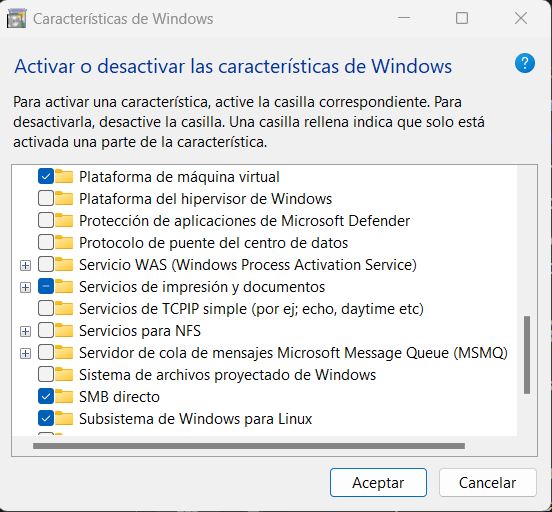Disable the SMB directo checkbox

point(46,397)
